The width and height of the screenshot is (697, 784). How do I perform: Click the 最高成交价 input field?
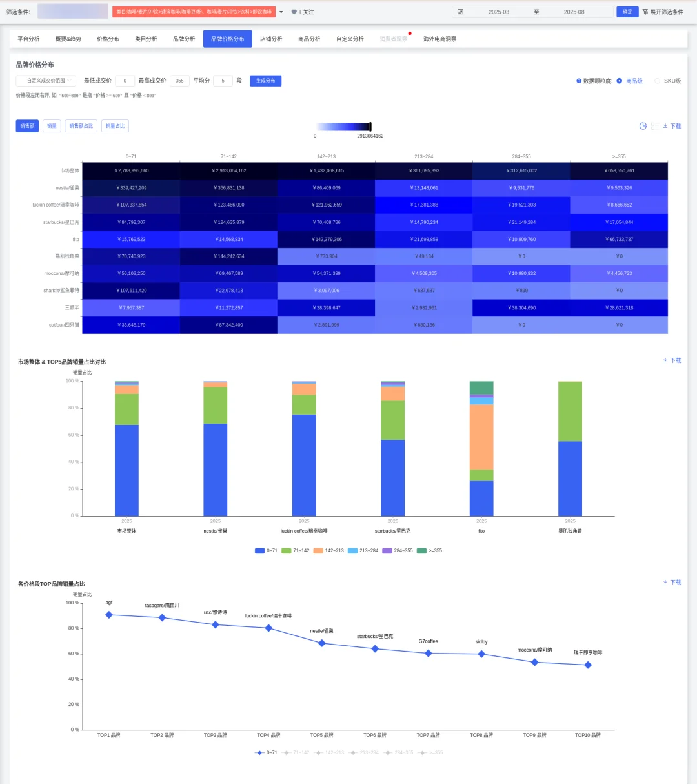click(179, 81)
